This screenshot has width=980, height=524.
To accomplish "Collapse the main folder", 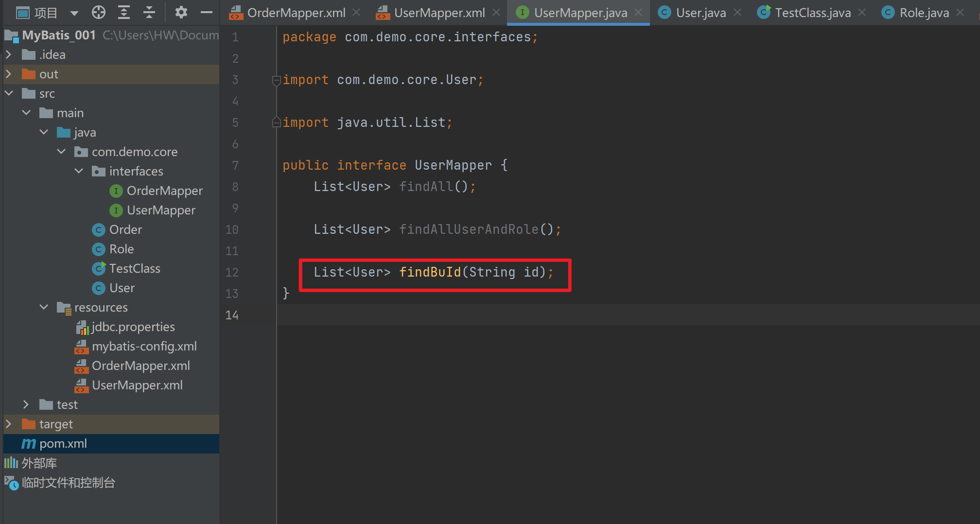I will coord(26,113).
